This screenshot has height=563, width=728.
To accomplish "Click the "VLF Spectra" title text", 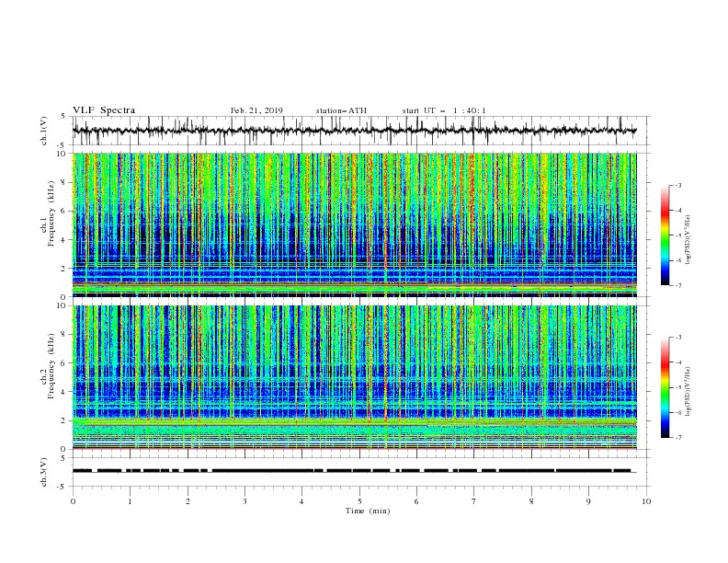I will tap(104, 110).
